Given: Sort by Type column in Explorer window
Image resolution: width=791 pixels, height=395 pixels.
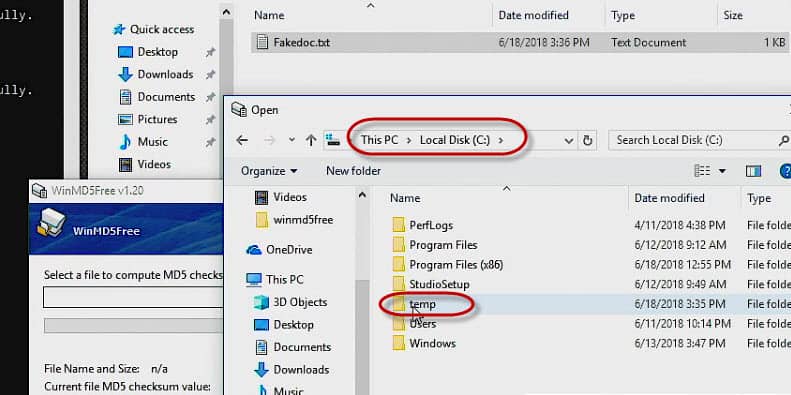Looking at the screenshot, I should [623, 16].
